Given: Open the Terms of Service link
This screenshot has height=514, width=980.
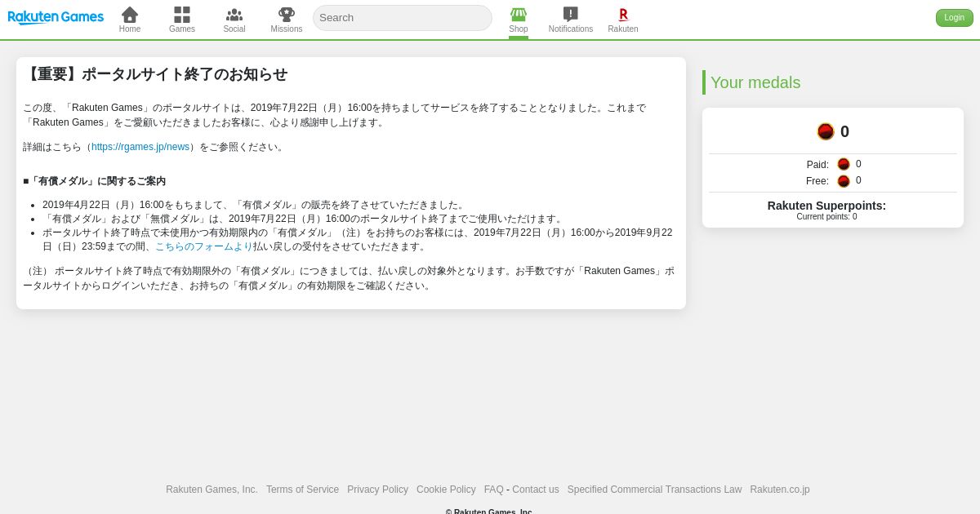Looking at the screenshot, I should click(x=302, y=490).
